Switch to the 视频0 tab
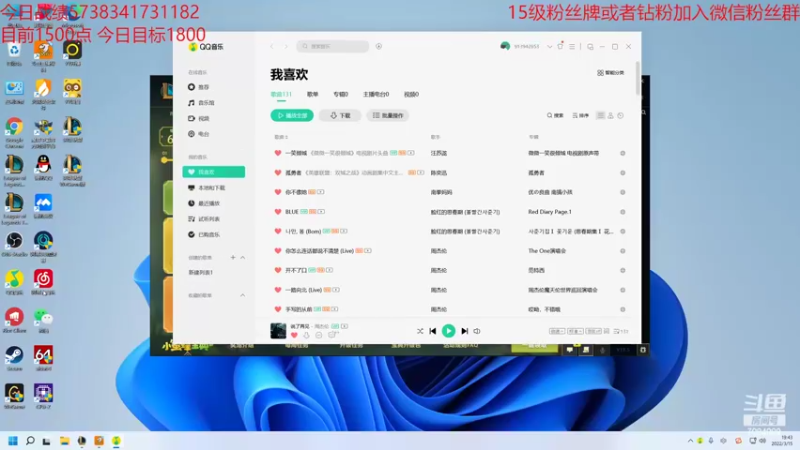800x450 pixels. point(411,94)
